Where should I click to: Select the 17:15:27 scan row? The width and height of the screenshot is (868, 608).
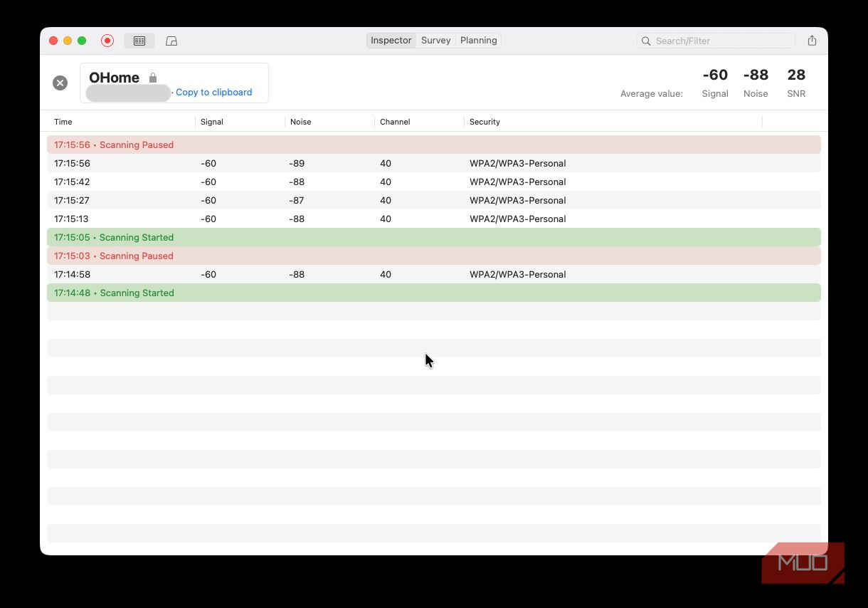click(x=434, y=200)
